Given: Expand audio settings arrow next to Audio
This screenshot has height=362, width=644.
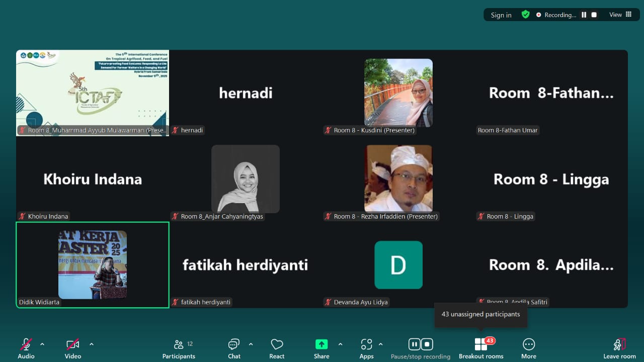Looking at the screenshot, I should (x=42, y=344).
